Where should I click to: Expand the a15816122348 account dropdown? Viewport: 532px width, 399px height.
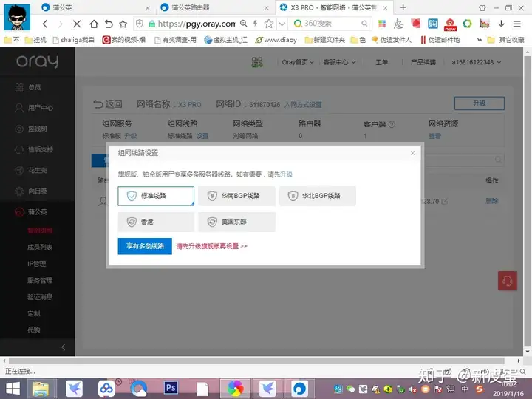point(476,62)
